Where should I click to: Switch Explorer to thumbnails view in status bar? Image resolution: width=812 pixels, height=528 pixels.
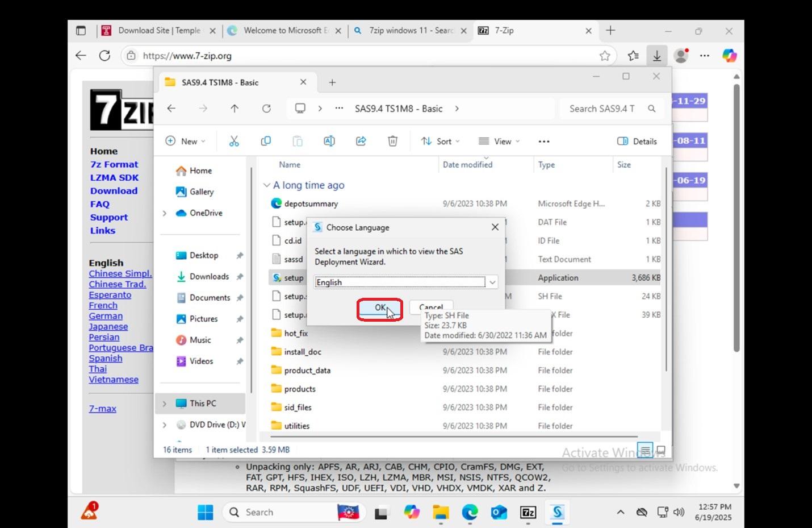coord(660,450)
